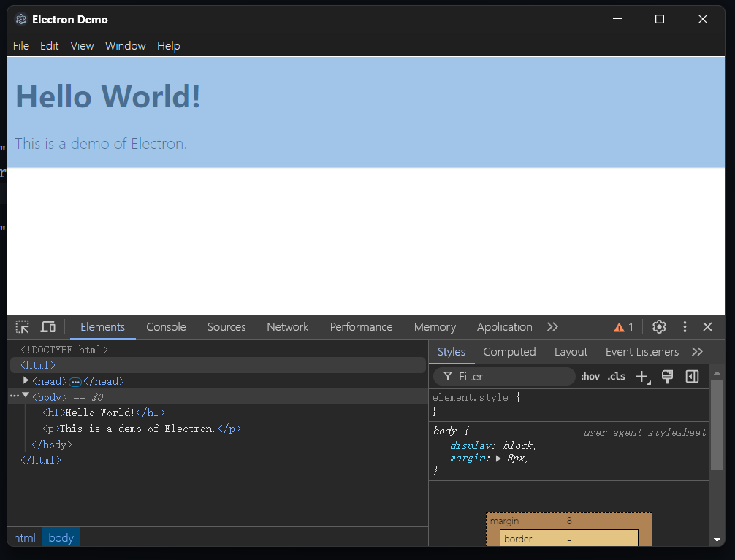
Task: Click the element.style rule block
Action: [569, 404]
